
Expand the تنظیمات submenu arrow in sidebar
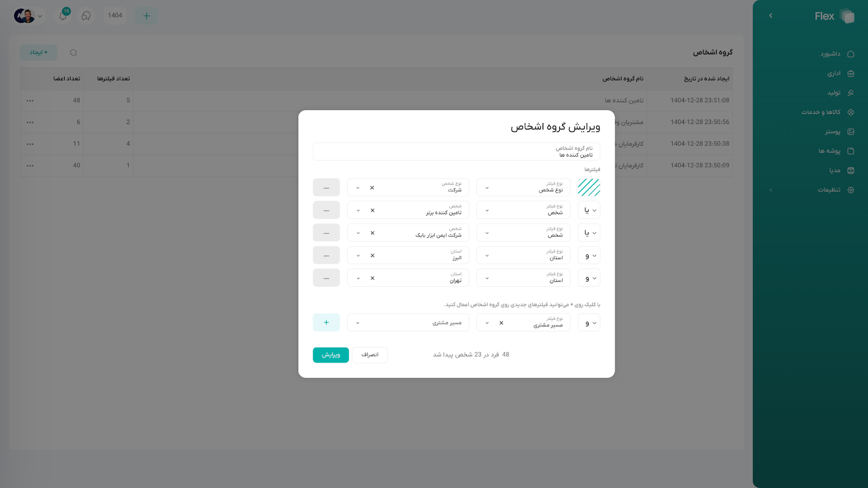click(x=770, y=190)
